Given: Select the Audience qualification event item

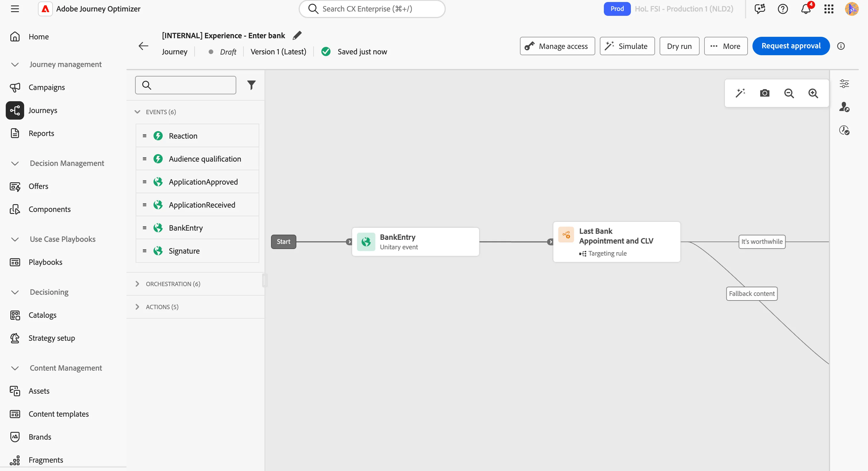Looking at the screenshot, I should [x=197, y=159].
